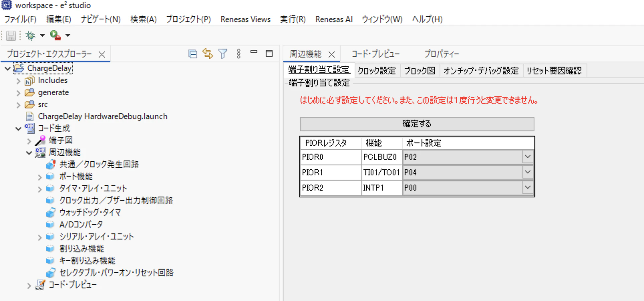Open the ウィンドウ(W) menu
644x301 pixels.
[x=382, y=19]
